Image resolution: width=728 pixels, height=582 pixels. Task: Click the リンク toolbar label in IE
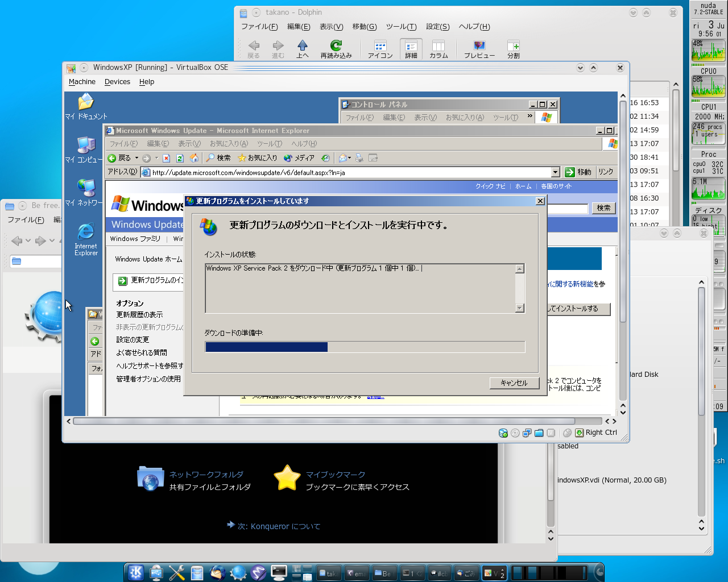pyautogui.click(x=606, y=172)
